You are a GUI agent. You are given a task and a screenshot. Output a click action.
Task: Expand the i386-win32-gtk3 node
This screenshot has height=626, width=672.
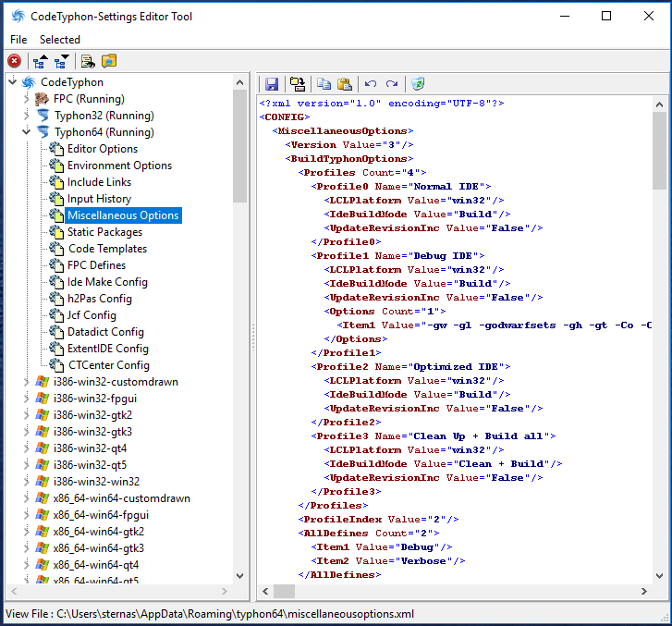pos(27,432)
